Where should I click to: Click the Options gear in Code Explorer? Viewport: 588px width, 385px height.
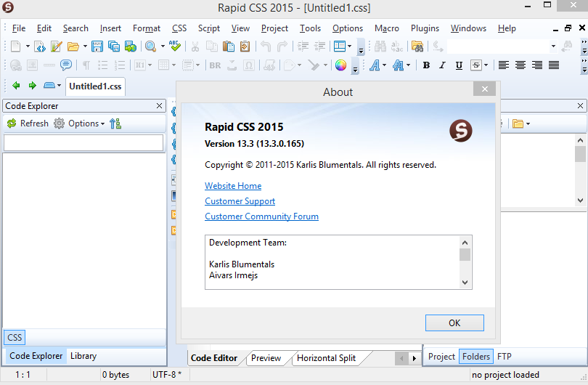(59, 123)
